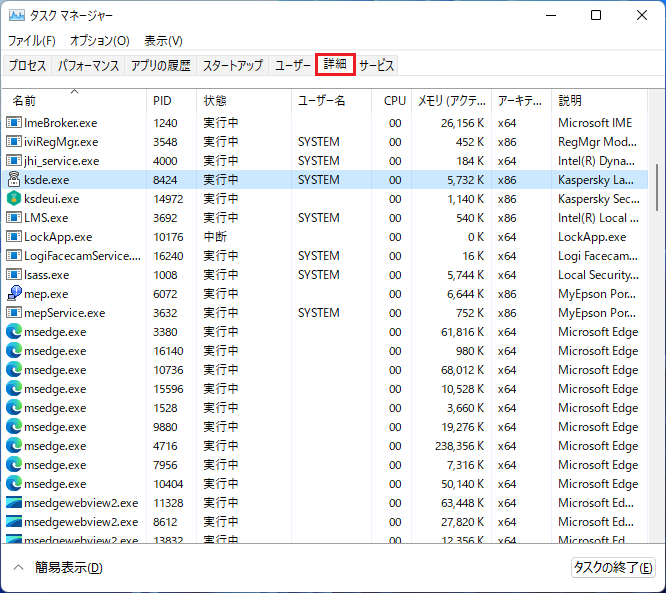Switch to the サービス tab

click(x=376, y=65)
